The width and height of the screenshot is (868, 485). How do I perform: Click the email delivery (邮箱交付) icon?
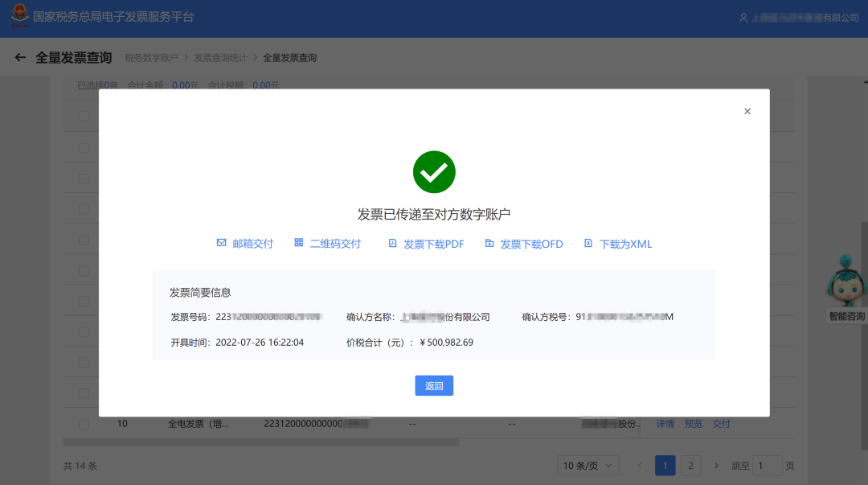[x=220, y=243]
